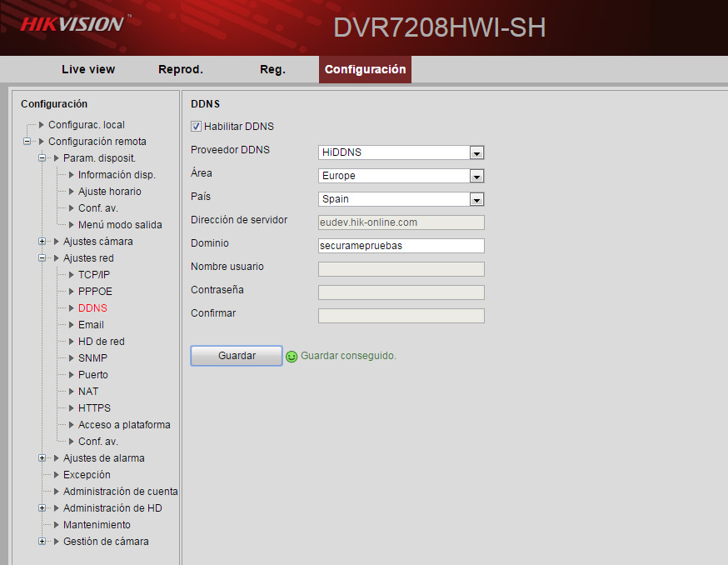Open Email settings

tap(91, 325)
